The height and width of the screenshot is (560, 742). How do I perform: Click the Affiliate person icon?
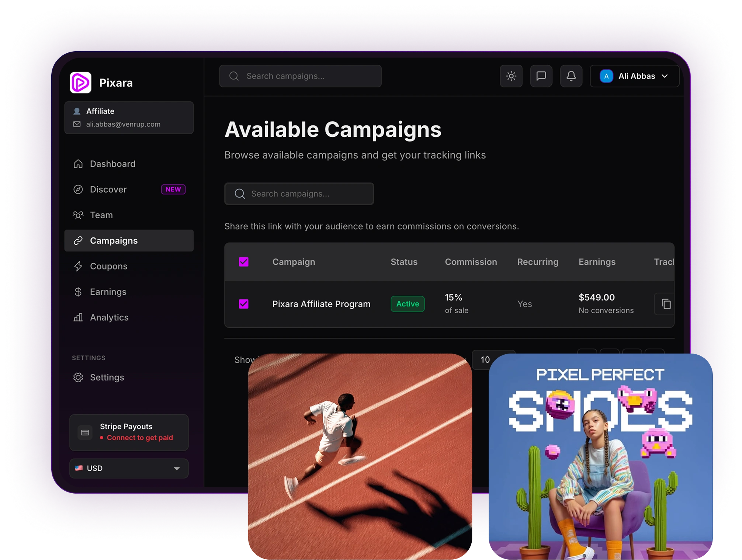77,111
